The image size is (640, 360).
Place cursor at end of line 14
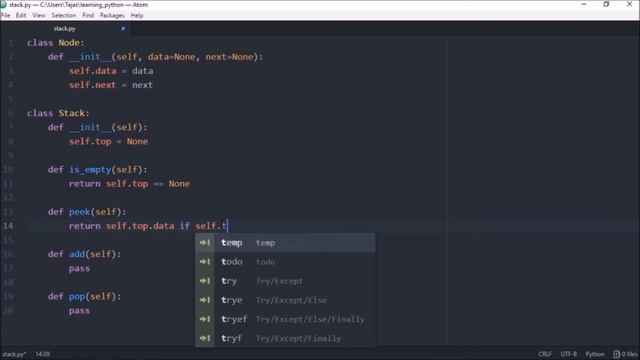point(227,226)
